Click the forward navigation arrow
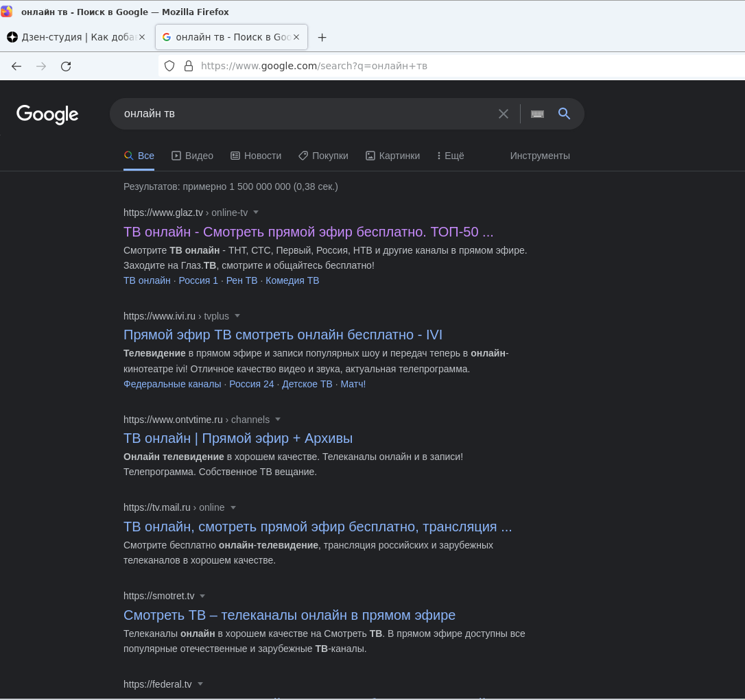The height and width of the screenshot is (700, 745). (41, 67)
